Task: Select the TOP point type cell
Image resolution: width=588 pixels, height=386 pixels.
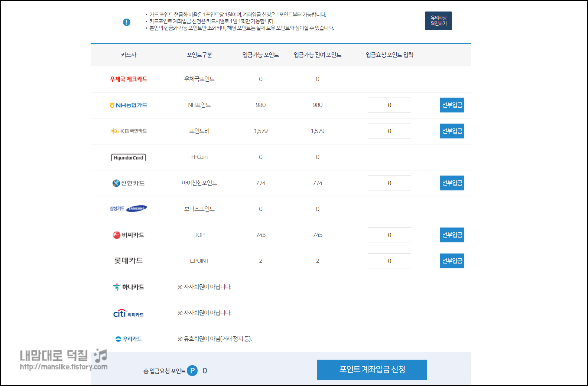Action: pyautogui.click(x=199, y=235)
